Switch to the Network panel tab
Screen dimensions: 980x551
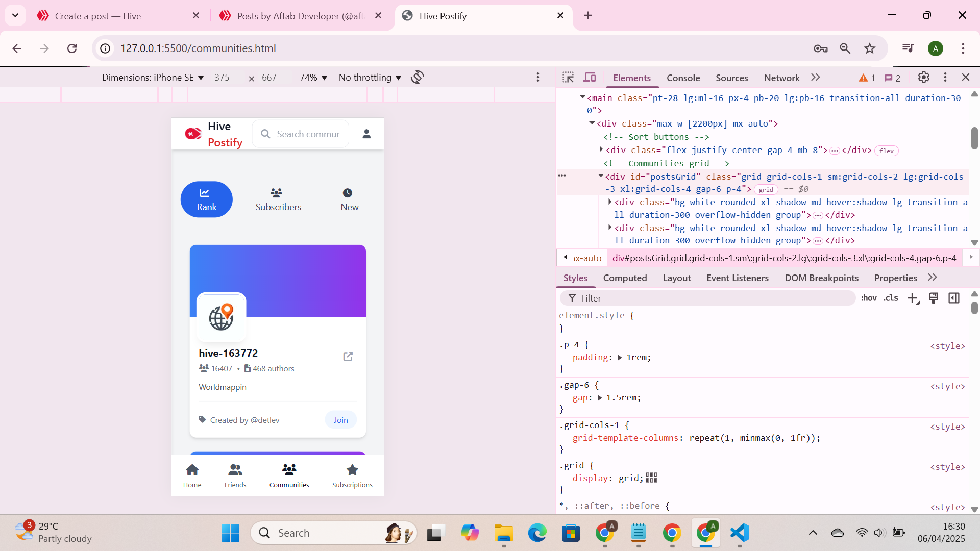point(781,78)
